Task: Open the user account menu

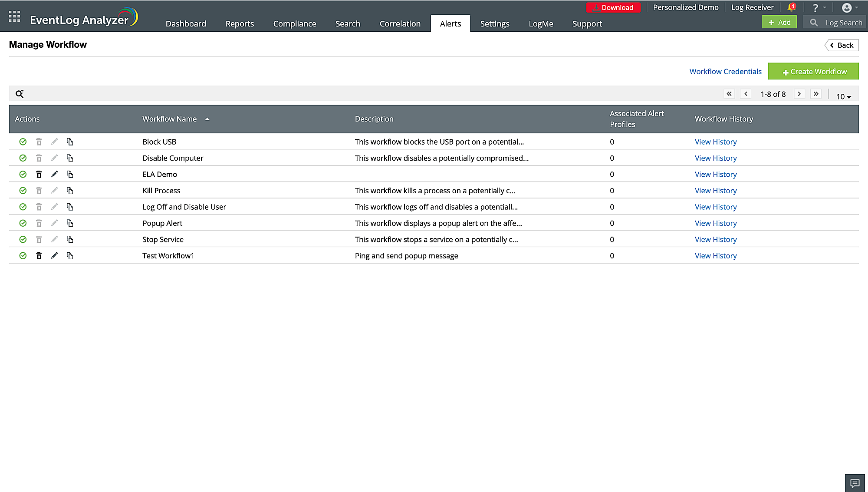Action: pyautogui.click(x=848, y=7)
